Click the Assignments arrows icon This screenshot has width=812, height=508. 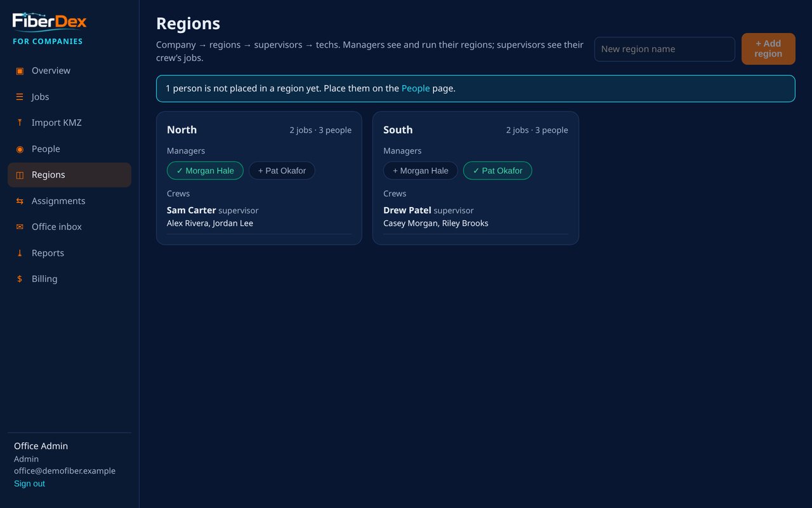point(20,201)
